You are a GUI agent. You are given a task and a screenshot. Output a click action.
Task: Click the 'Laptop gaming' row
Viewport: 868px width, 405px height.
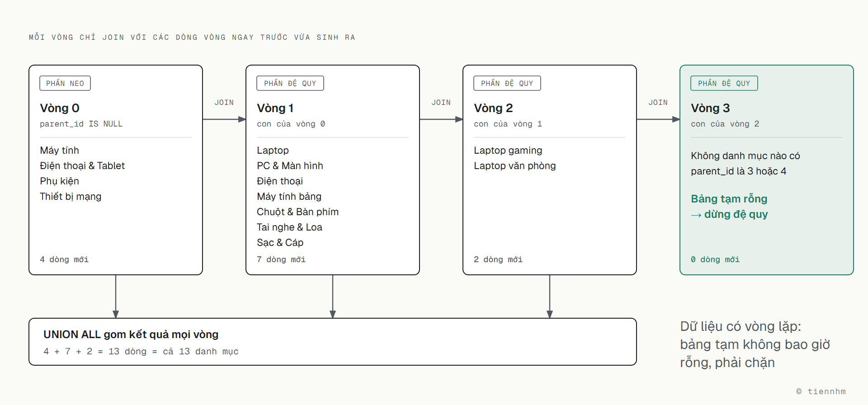pos(508,151)
